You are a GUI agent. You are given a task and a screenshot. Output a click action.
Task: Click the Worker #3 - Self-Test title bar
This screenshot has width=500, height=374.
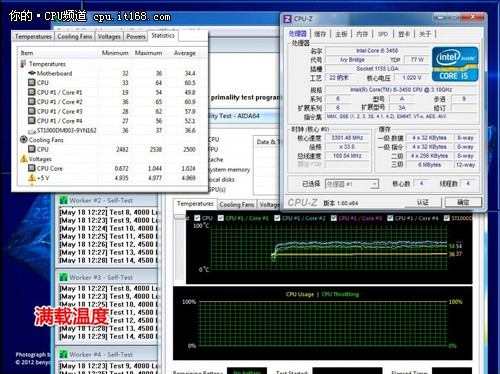point(107,277)
